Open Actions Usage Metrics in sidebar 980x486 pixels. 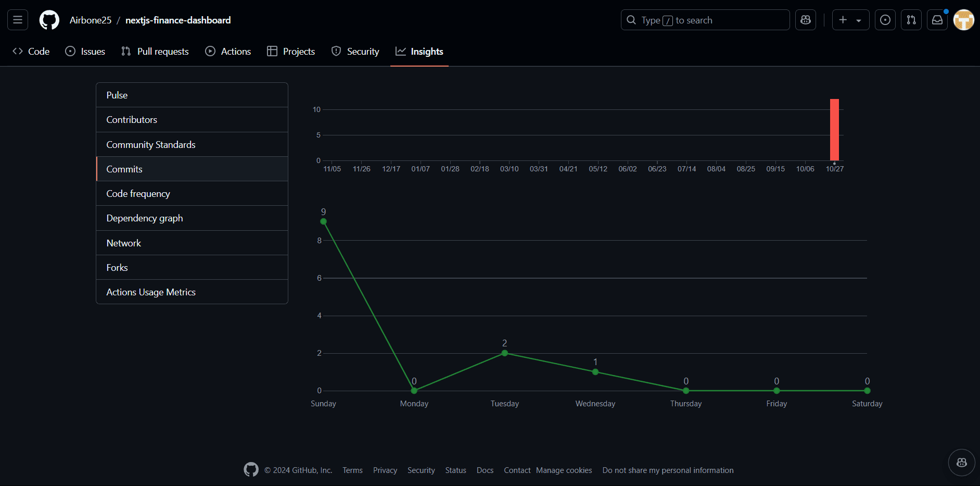click(192, 292)
